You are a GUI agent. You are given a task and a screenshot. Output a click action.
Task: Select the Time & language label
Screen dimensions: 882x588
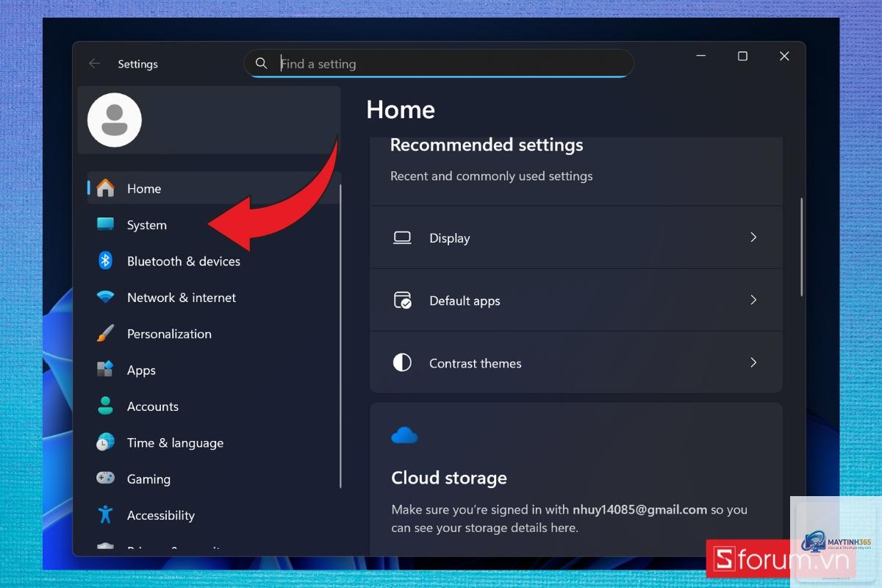(175, 442)
